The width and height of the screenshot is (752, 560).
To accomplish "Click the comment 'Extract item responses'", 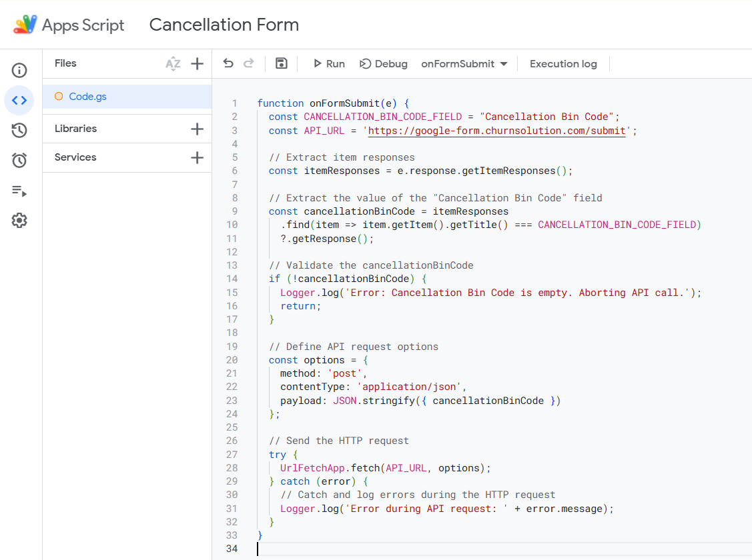I will pyautogui.click(x=342, y=157).
